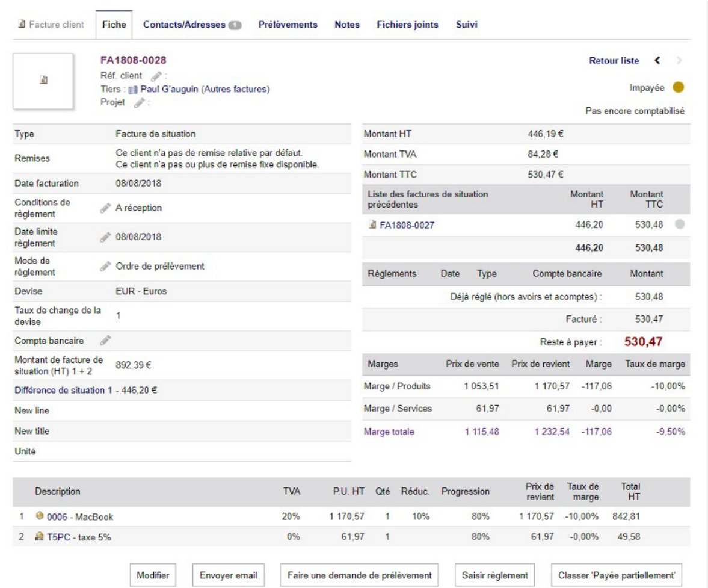Edit Compte bancaire pencil icon
Screen dimensions: 708x588
[105, 340]
